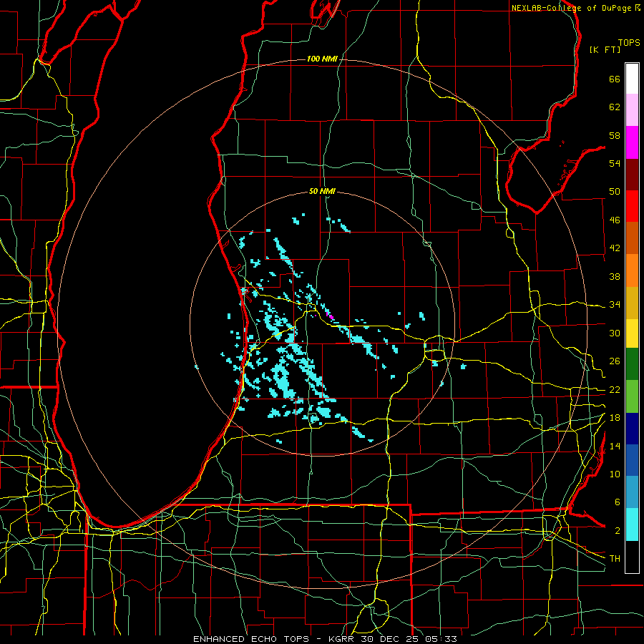Click the '[K FT]' units label
Screen dimensions: 644x644
605,50
